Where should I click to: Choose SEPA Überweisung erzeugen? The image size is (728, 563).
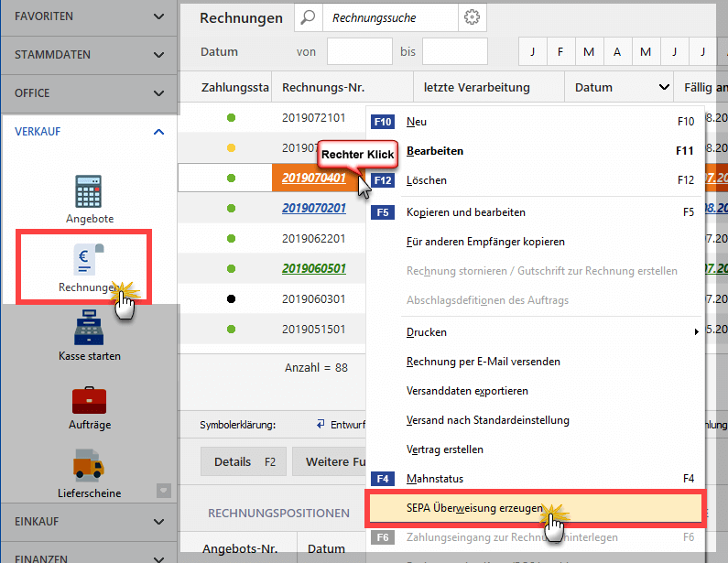[x=535, y=508]
